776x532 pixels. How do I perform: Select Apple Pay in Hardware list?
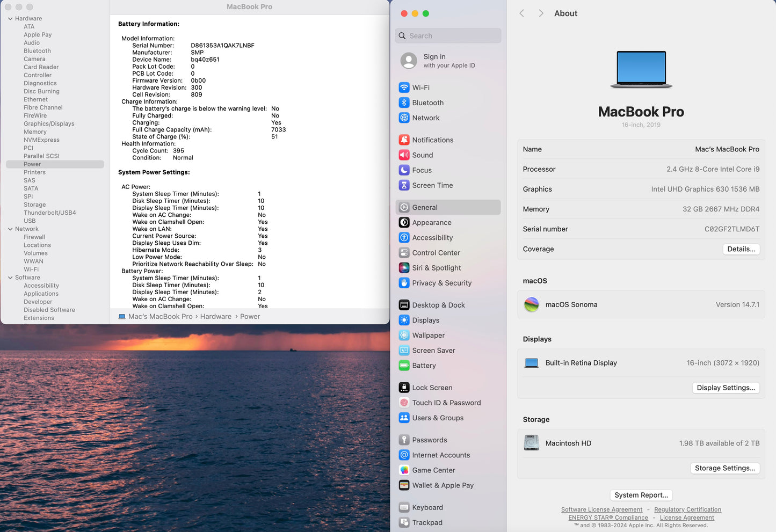click(38, 34)
